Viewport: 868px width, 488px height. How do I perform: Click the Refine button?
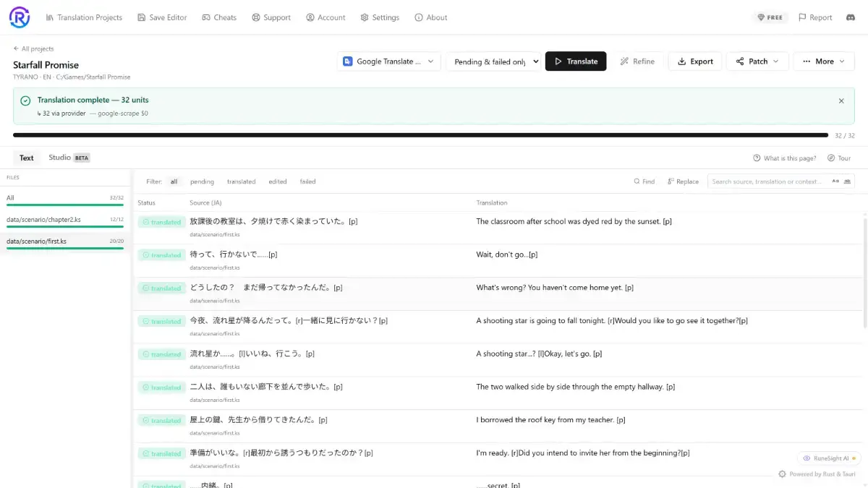point(637,61)
